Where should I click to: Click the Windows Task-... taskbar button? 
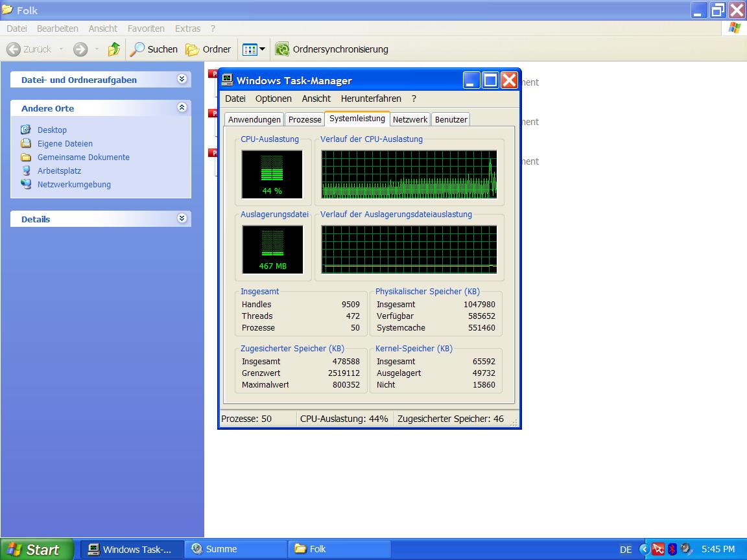[132, 550]
